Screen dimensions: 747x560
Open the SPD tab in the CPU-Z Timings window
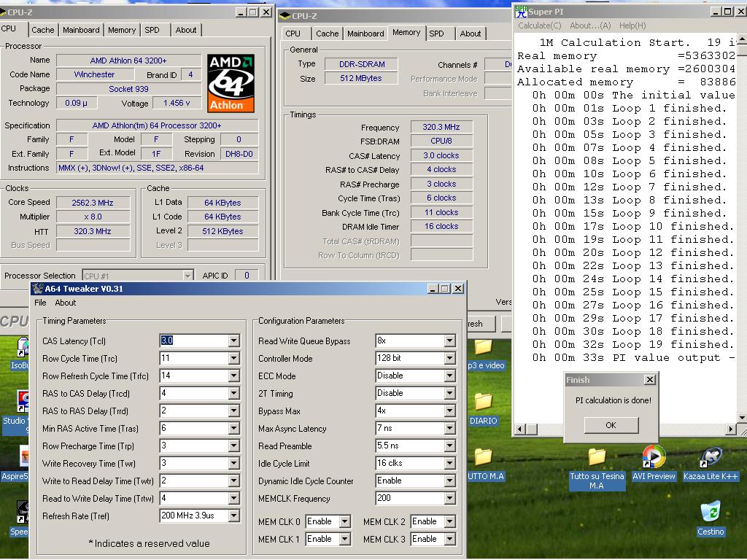pos(436,34)
